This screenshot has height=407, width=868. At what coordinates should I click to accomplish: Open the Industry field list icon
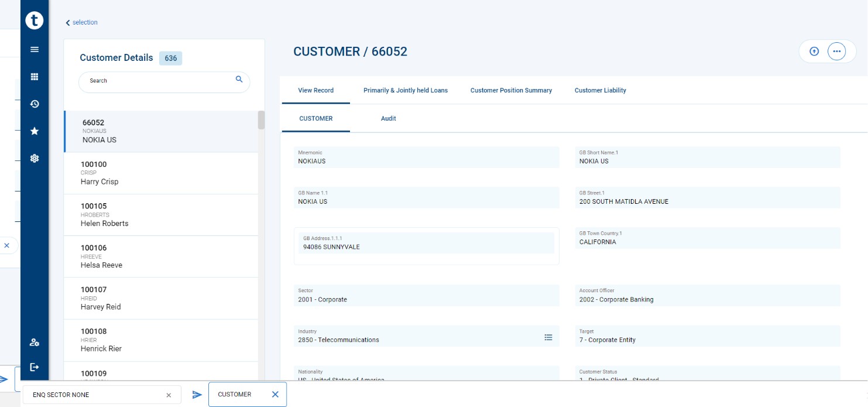[x=548, y=337]
